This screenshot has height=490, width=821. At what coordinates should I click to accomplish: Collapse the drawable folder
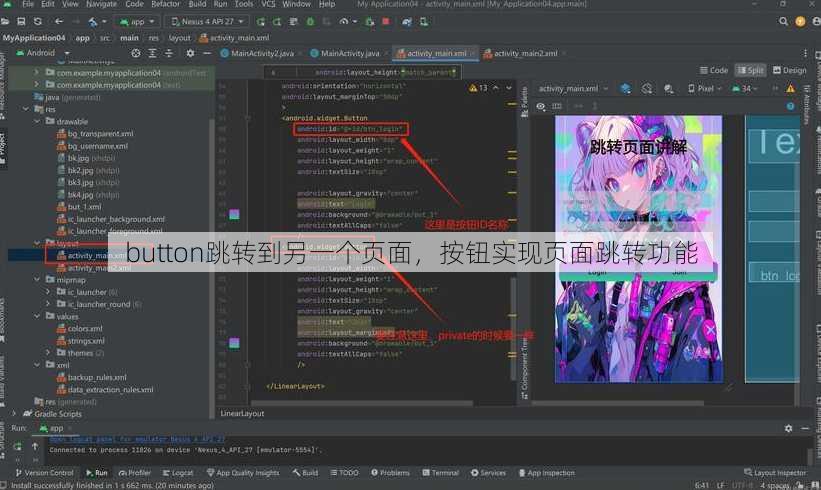[37, 121]
